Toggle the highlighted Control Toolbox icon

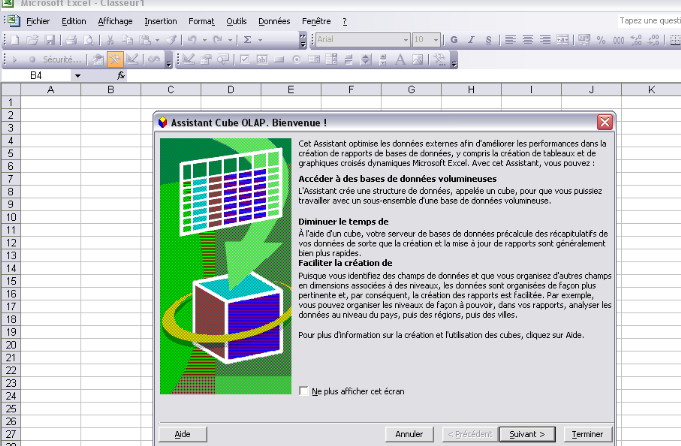coord(115,59)
